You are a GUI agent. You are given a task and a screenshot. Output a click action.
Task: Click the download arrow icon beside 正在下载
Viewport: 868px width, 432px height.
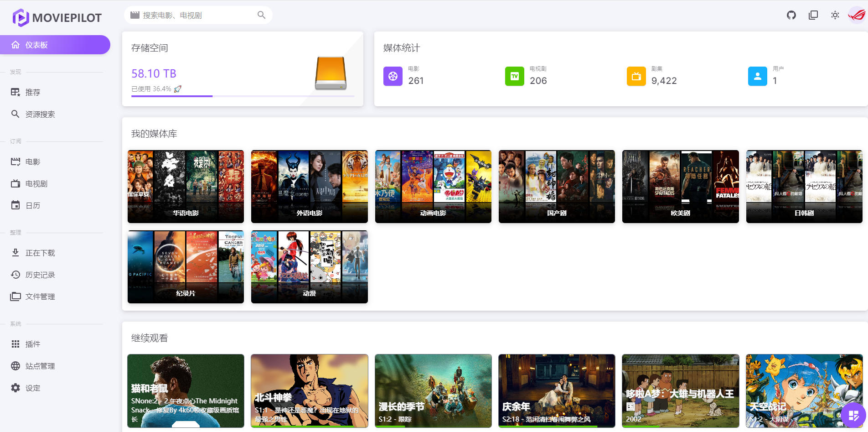coord(15,253)
